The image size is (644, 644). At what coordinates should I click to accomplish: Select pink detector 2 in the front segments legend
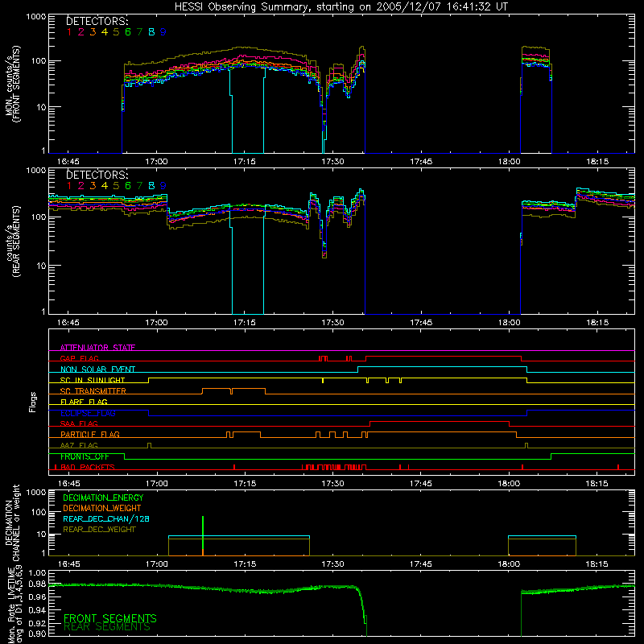(x=81, y=32)
